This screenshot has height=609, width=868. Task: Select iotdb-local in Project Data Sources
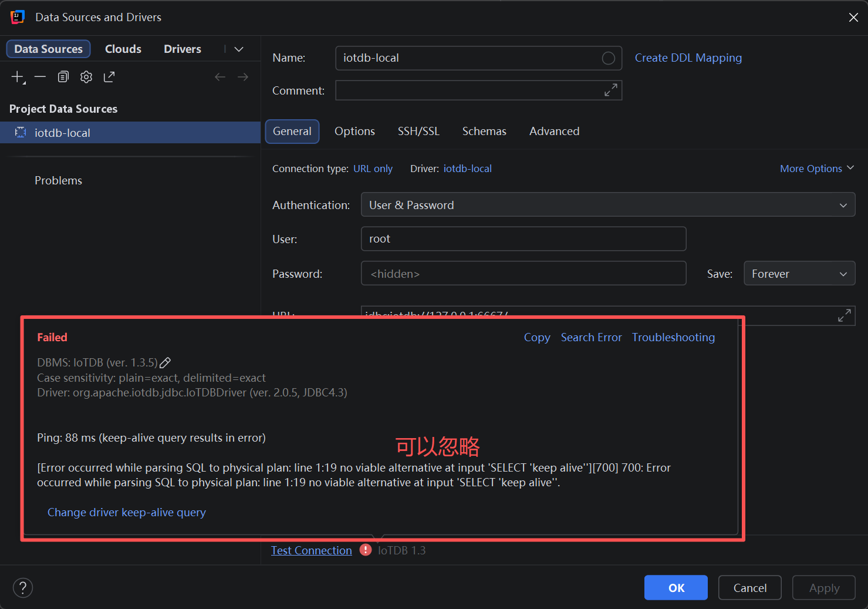coord(130,133)
